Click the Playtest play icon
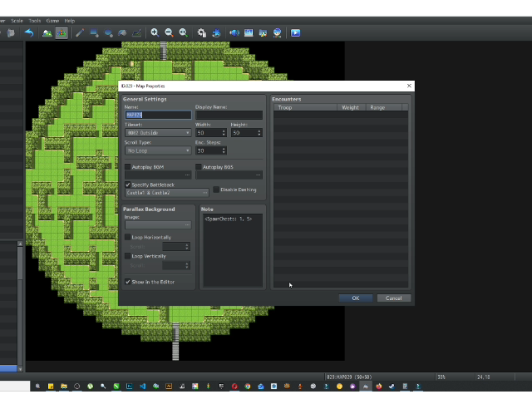532x399 pixels. [x=296, y=33]
